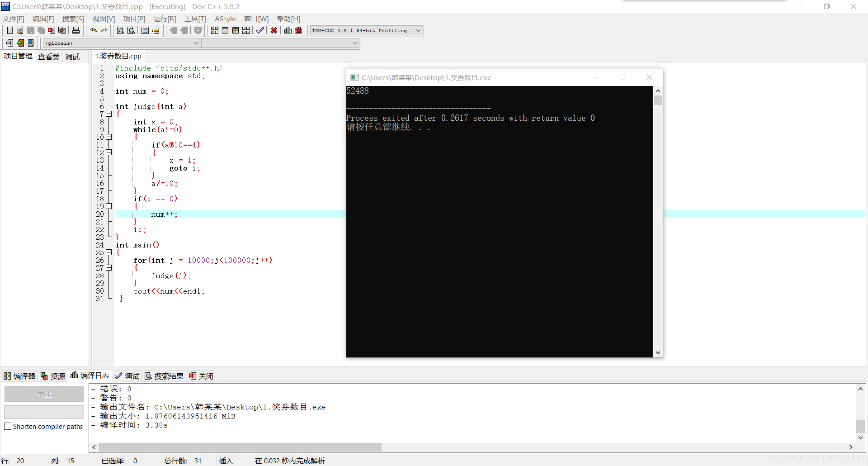868x466 pixels.
Task: Stop execution with red X icon
Action: pos(274,30)
